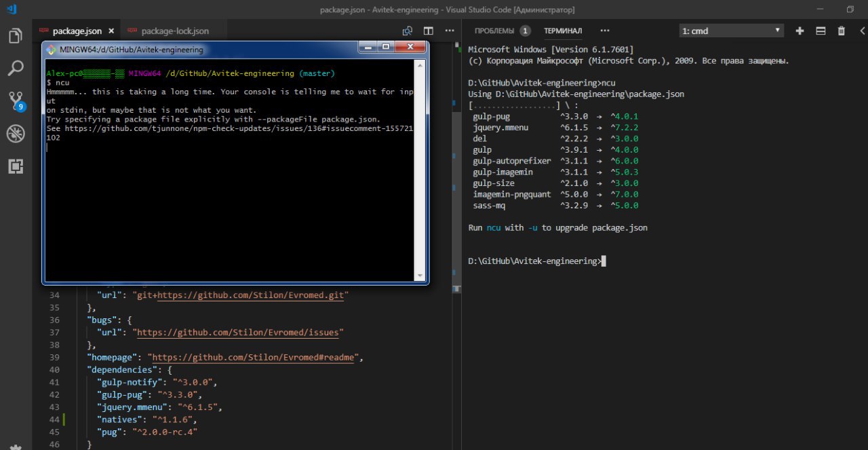Click the "pug": "^2.0.0-rc.4" line
This screenshot has height=450, width=868.
coord(147,432)
